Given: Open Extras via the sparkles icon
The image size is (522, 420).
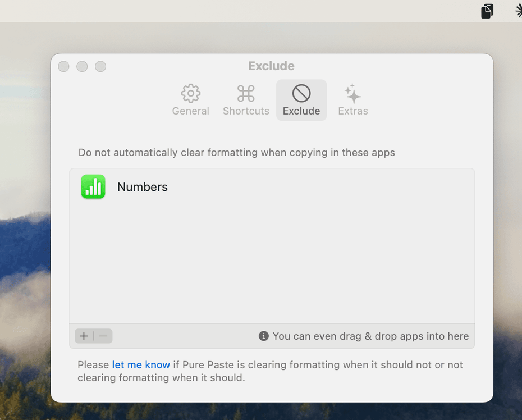Looking at the screenshot, I should (352, 93).
